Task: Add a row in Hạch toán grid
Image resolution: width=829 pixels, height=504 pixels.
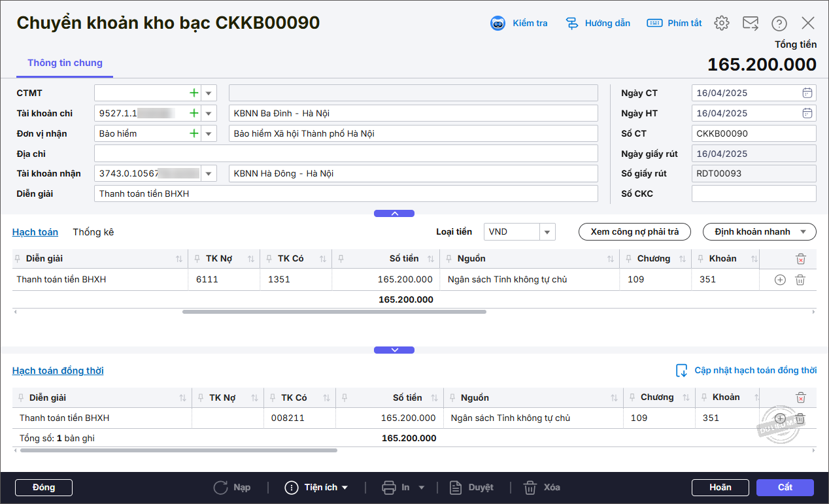Action: tap(779, 280)
